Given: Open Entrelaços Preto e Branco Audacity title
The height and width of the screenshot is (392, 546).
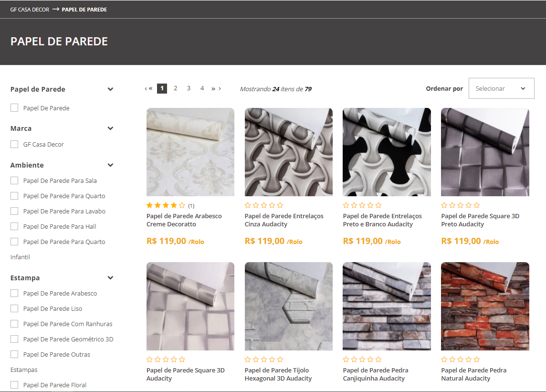Looking at the screenshot, I should click(x=382, y=220).
